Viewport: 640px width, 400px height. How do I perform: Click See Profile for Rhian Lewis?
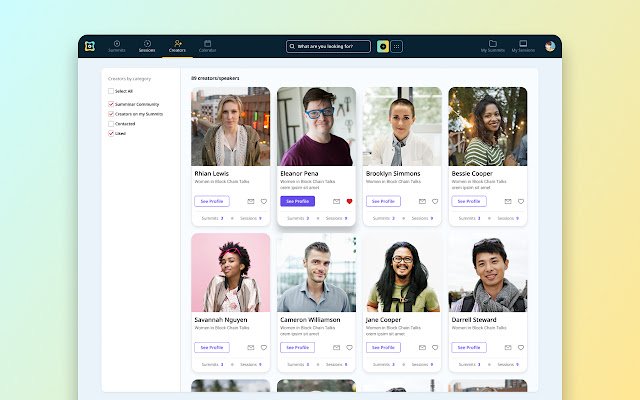point(212,201)
